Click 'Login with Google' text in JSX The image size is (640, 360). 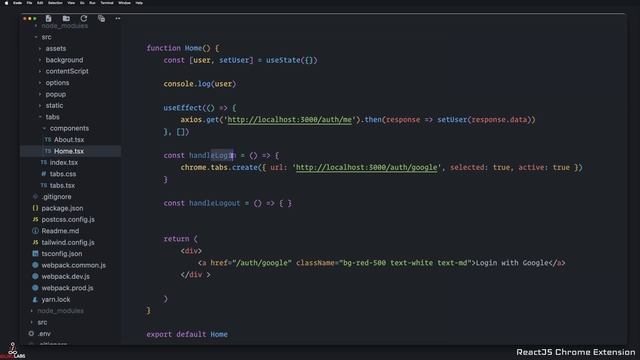(512, 263)
